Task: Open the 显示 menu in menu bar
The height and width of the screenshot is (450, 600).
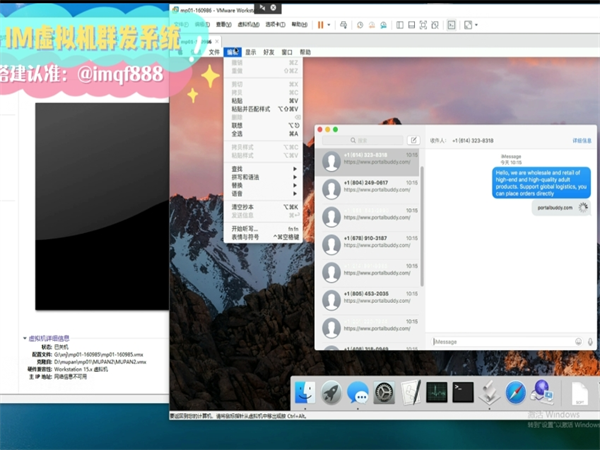Action: (251, 51)
